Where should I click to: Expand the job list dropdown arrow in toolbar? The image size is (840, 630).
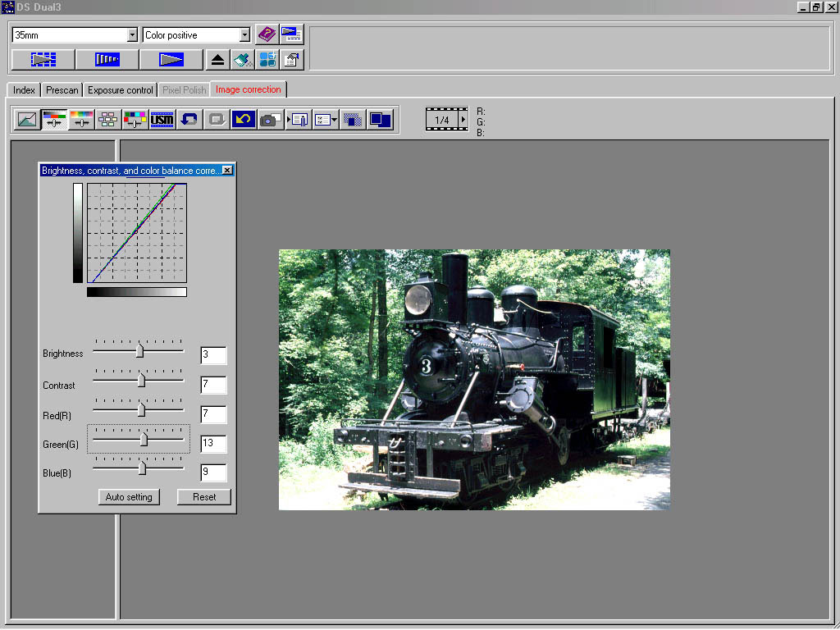pyautogui.click(x=335, y=120)
